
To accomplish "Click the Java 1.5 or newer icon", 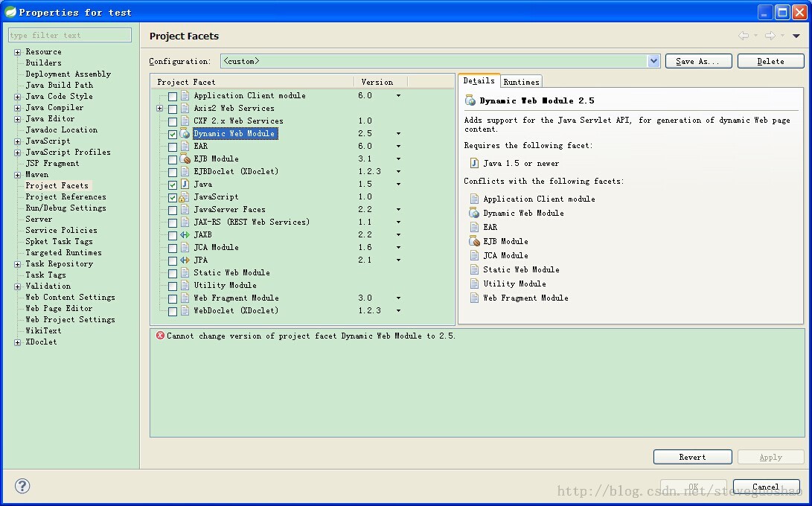I will (x=474, y=163).
